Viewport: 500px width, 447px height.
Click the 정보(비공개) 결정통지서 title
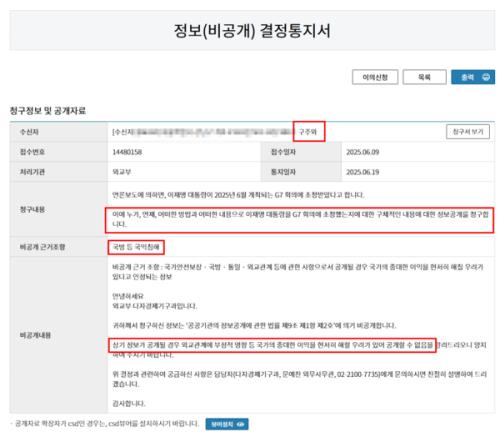pos(252,31)
